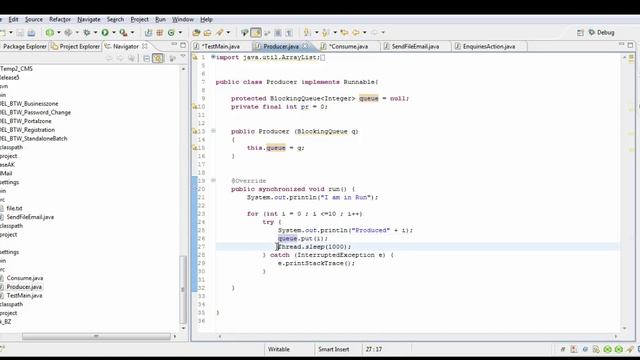640x360 pixels.
Task: Switch to Project Explorer view tab
Action: (x=76, y=47)
